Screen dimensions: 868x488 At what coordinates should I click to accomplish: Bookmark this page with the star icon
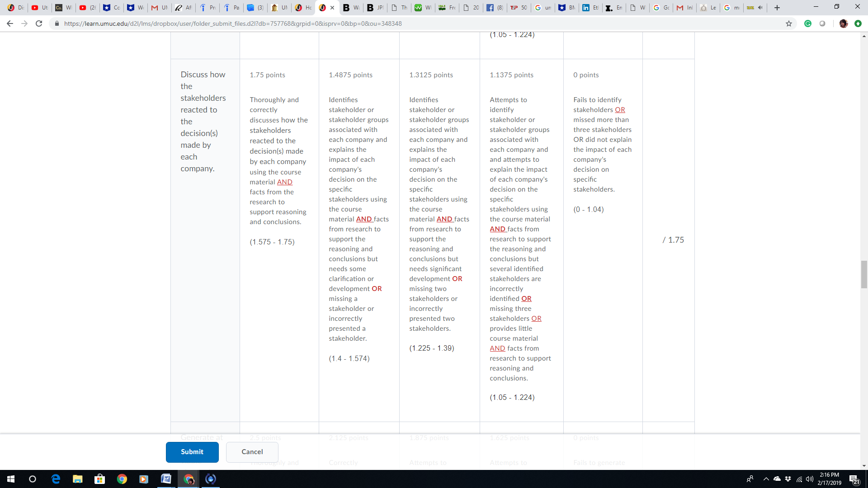tap(789, 23)
